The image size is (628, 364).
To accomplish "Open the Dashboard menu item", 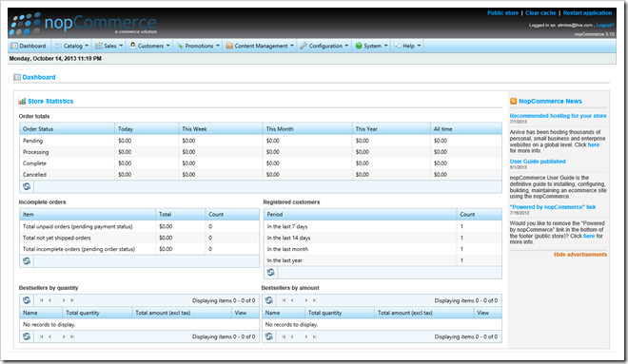I will [29, 46].
